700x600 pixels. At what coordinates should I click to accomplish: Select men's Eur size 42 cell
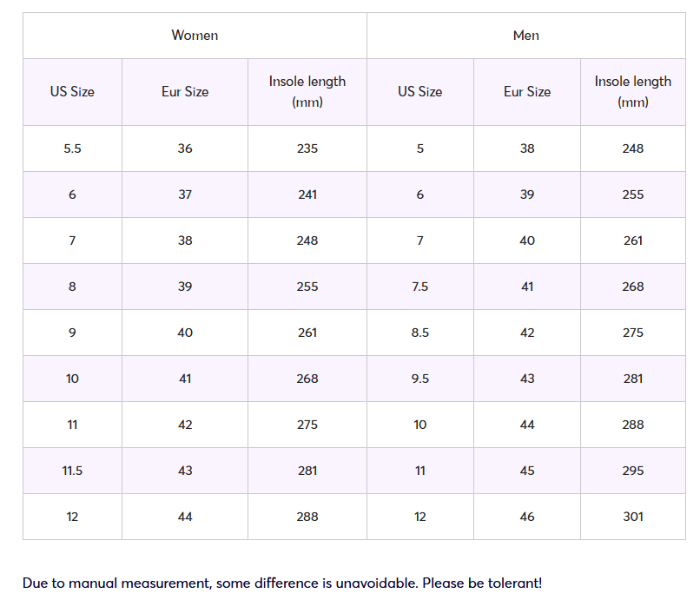[x=527, y=333]
